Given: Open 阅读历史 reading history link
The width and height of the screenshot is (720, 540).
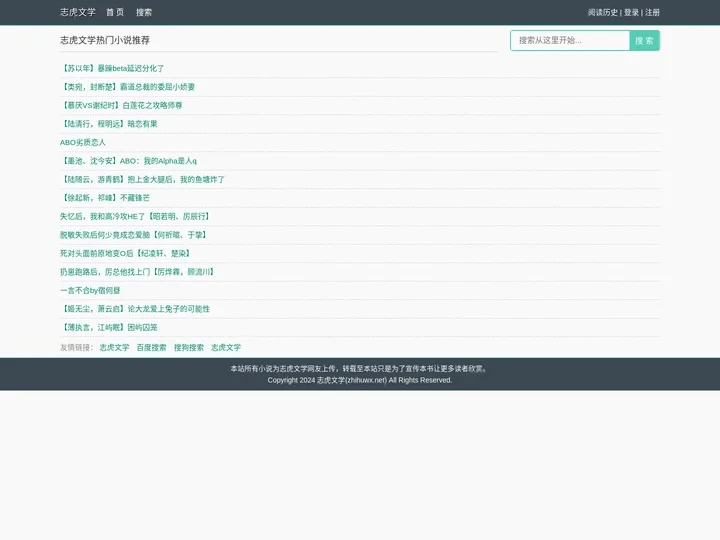Looking at the screenshot, I should point(602,12).
